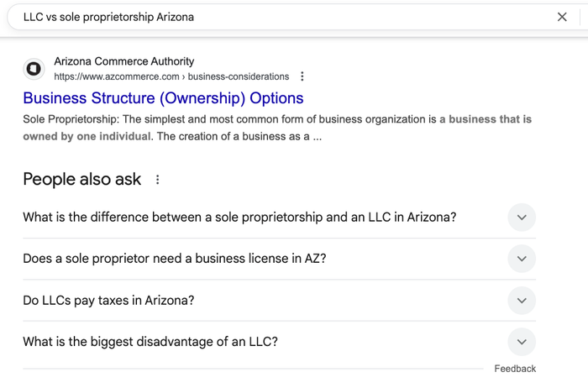Viewport: 588px width, 388px height.
Task: Open the three-dot menu beside the azcommerce URL
Action: [x=302, y=76]
